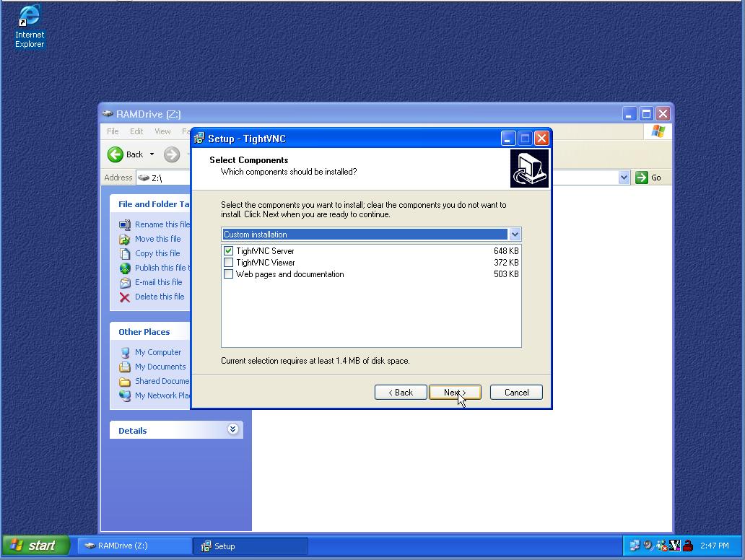745x560 pixels.
Task: Click Publish this file globe icon
Action: pyautogui.click(x=124, y=268)
